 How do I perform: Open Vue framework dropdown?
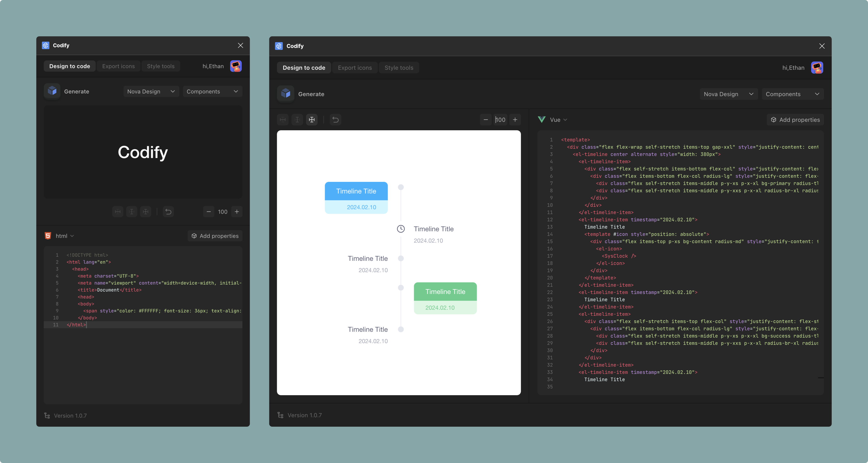pos(558,120)
